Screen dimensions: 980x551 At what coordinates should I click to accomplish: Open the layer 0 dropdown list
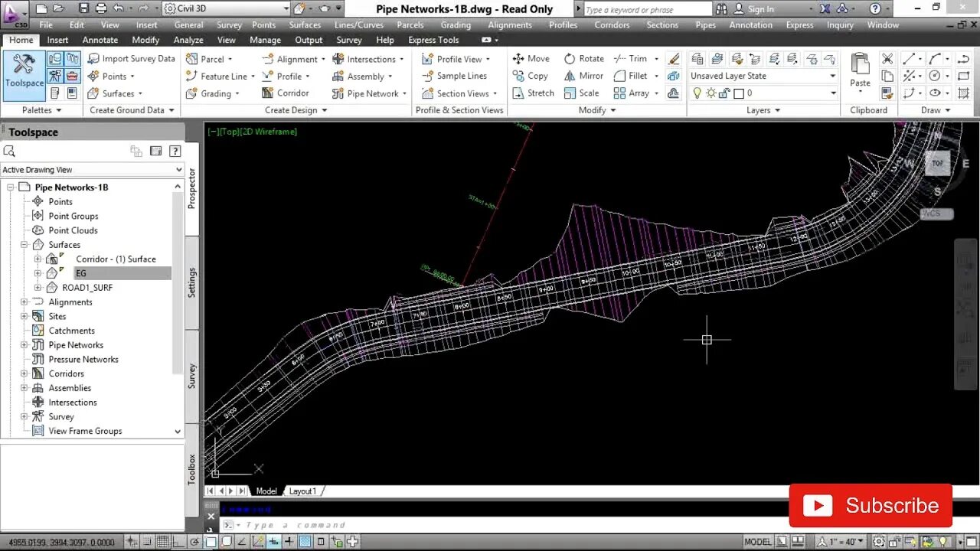coord(833,93)
